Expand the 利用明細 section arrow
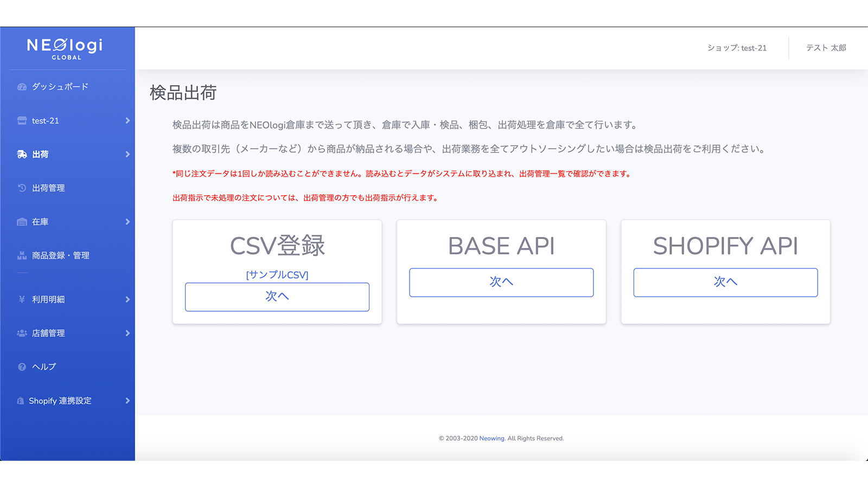Screen dimensions: 868x488 129,299
